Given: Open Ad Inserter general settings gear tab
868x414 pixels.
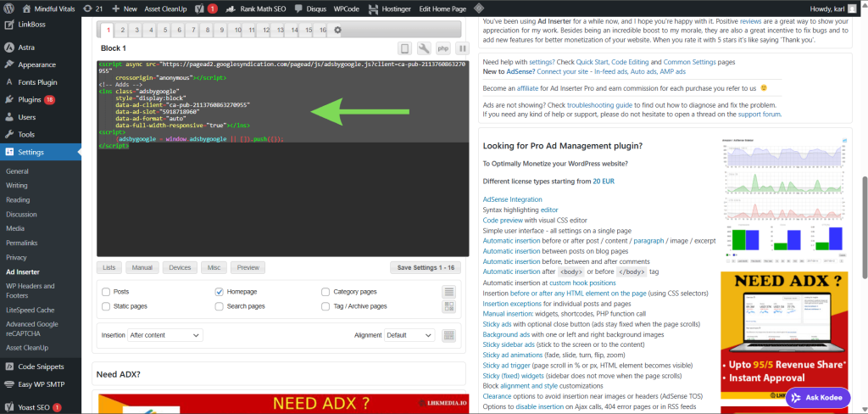Looking at the screenshot, I should [337, 30].
